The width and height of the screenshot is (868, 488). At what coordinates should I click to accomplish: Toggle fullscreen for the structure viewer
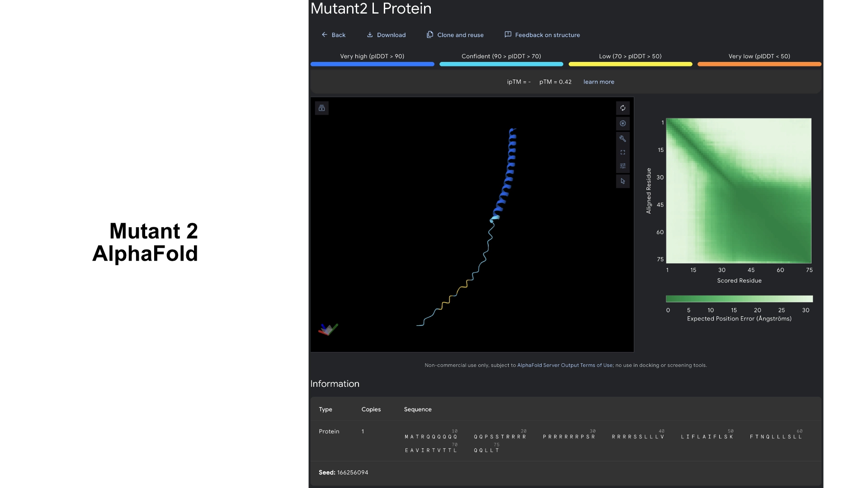623,152
